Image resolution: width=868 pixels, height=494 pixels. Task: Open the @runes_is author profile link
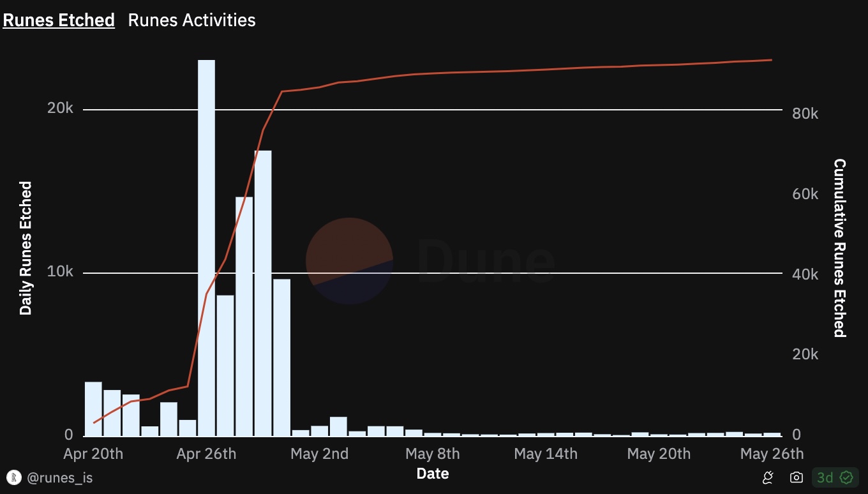61,477
